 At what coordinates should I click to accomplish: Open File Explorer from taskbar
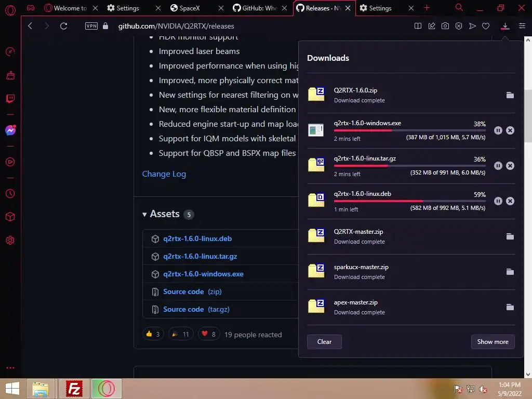pyautogui.click(x=41, y=389)
